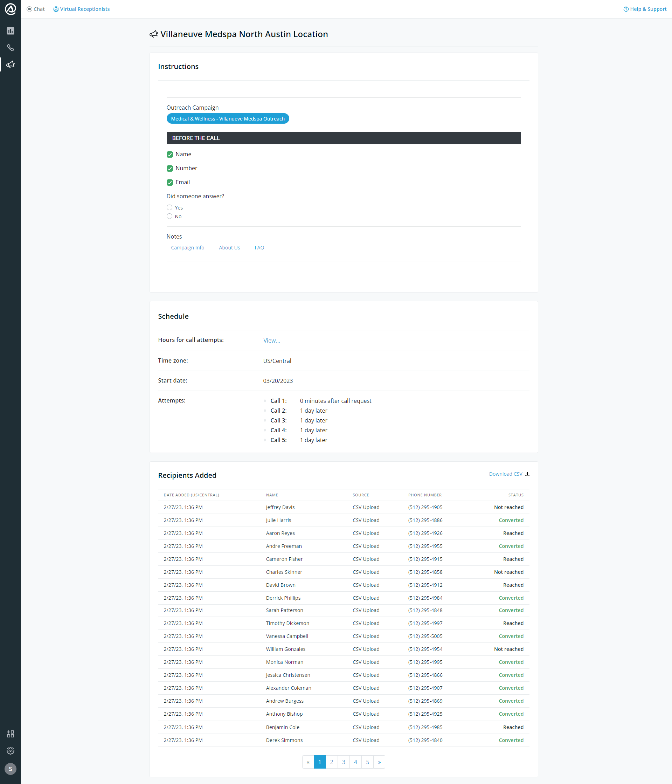Click the download arrow icon beside Download CSV
The height and width of the screenshot is (784, 672).
[527, 474]
